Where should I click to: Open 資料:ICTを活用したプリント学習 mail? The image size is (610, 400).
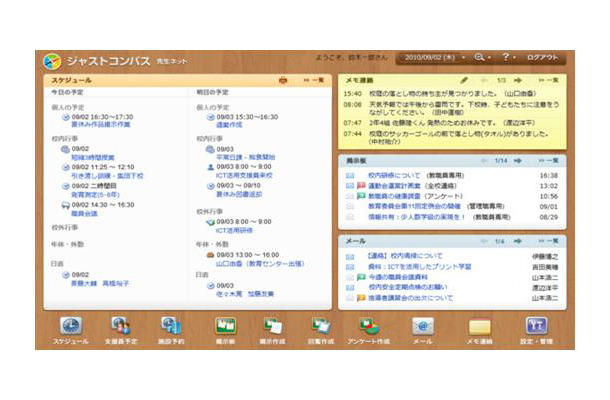tap(420, 267)
